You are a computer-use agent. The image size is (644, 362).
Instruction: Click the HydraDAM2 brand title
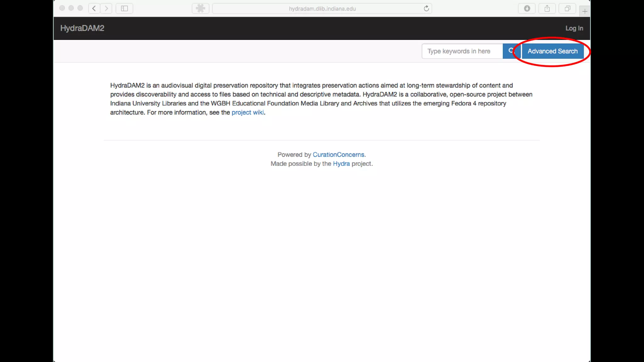[x=82, y=28]
